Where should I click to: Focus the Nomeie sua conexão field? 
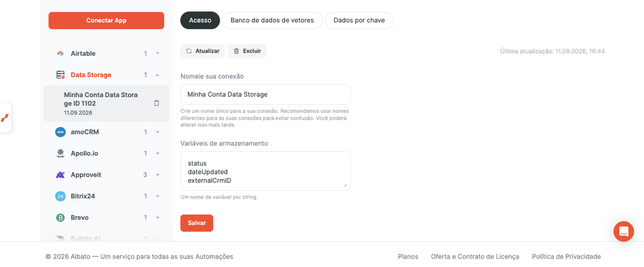click(266, 94)
